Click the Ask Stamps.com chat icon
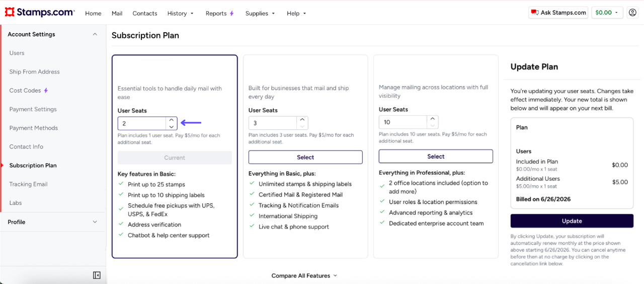The width and height of the screenshot is (644, 284). (535, 13)
